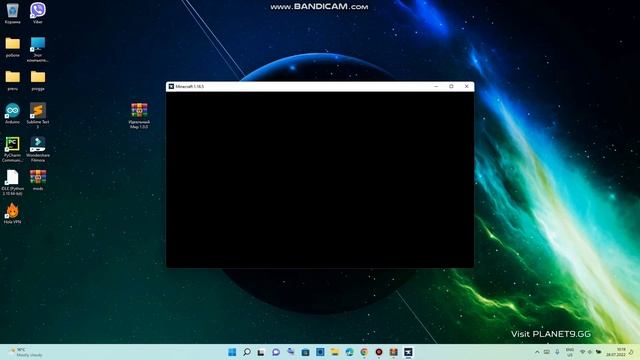Click the microphone icon in system tray
The width and height of the screenshot is (640, 360).
coord(557,352)
